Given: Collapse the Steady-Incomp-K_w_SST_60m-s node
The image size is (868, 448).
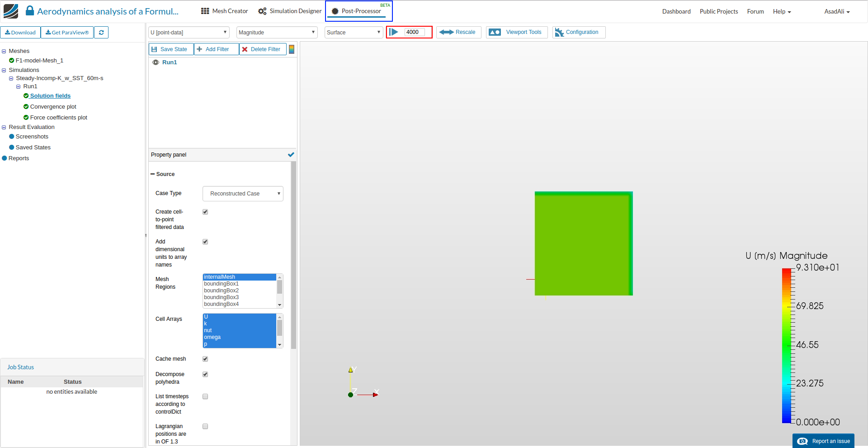Looking at the screenshot, I should [x=11, y=79].
